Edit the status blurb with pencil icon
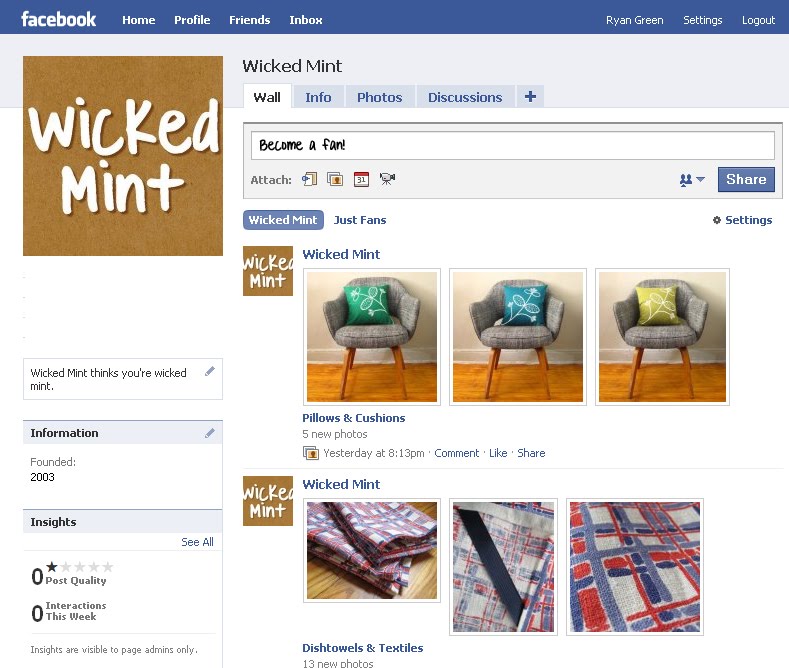Screen dimensions: 789x668 pyautogui.click(x=210, y=372)
